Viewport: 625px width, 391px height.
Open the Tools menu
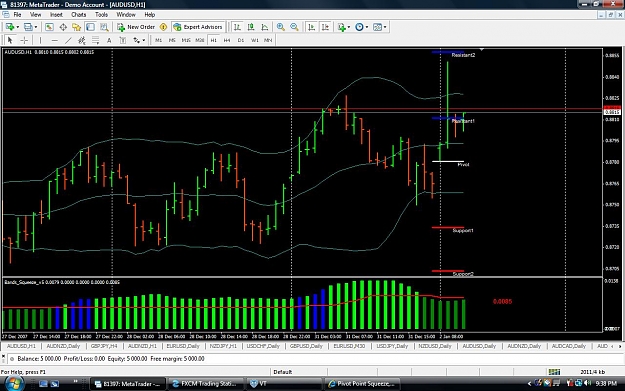tap(101, 15)
